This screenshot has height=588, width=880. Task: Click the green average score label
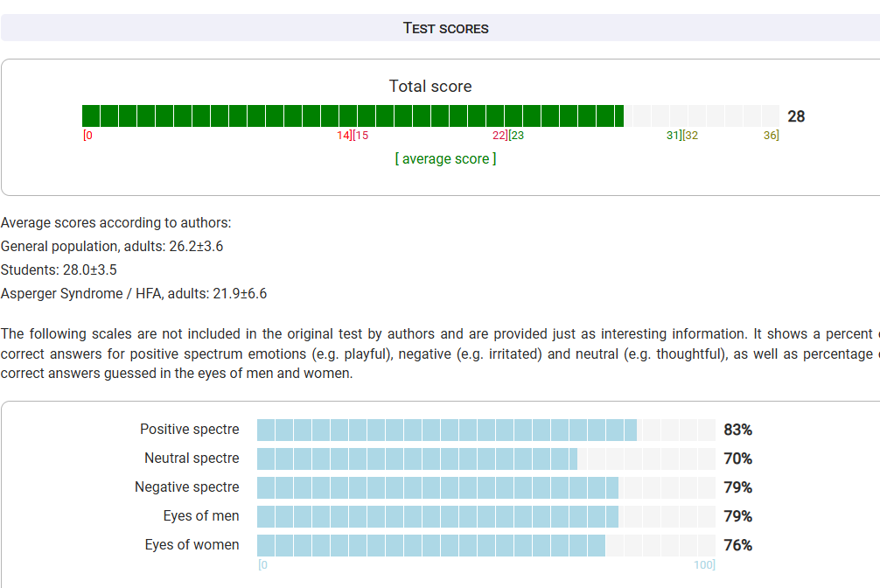coord(445,159)
